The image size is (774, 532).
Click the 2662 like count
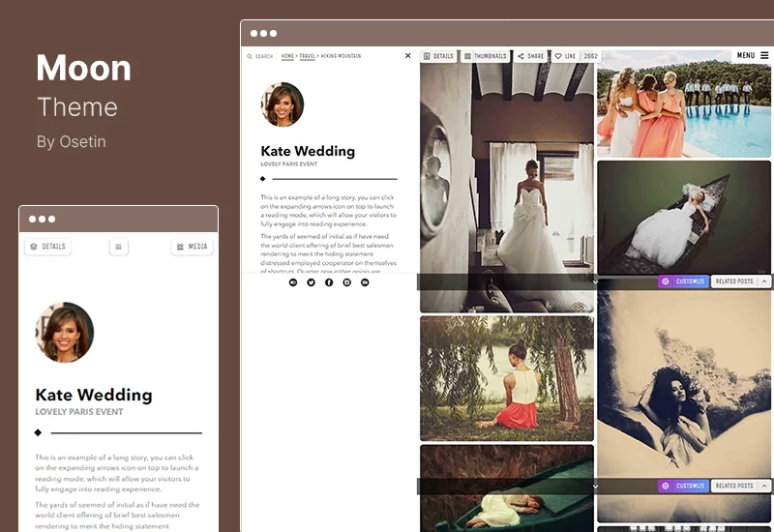point(590,56)
